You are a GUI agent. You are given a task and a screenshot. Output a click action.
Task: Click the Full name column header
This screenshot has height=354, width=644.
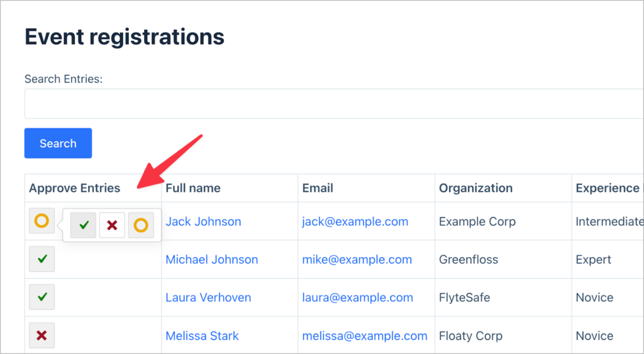click(192, 188)
